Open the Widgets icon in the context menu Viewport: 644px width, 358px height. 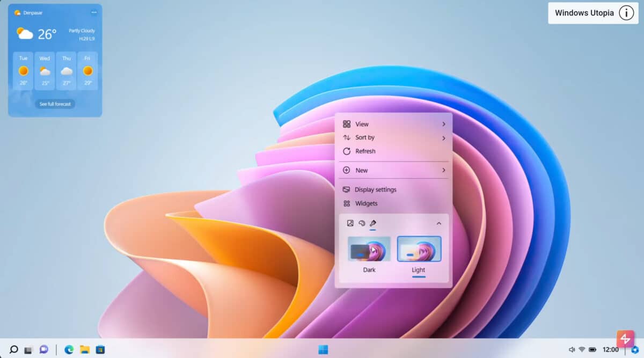347,203
